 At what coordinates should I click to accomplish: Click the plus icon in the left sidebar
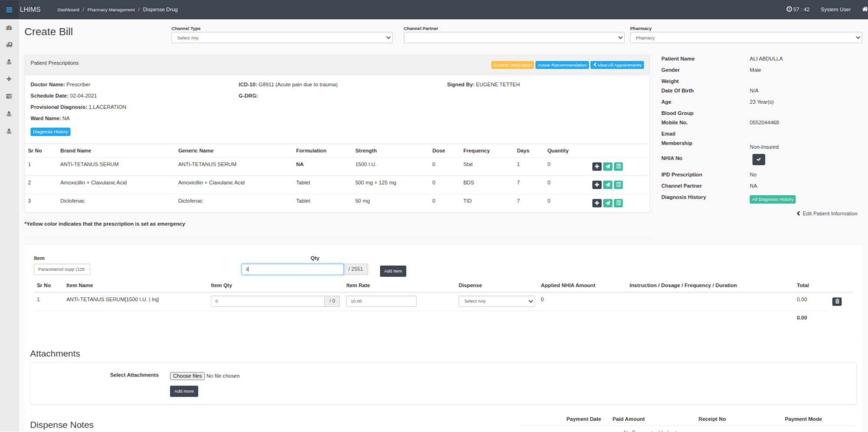coord(9,79)
